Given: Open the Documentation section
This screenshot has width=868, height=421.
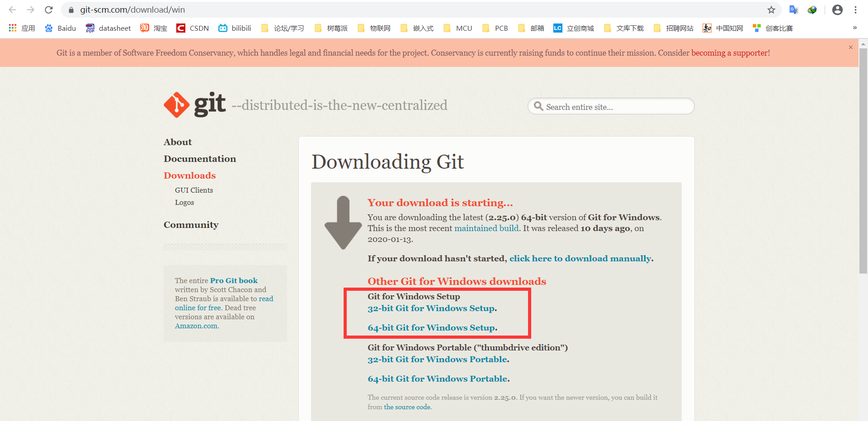Looking at the screenshot, I should point(200,159).
